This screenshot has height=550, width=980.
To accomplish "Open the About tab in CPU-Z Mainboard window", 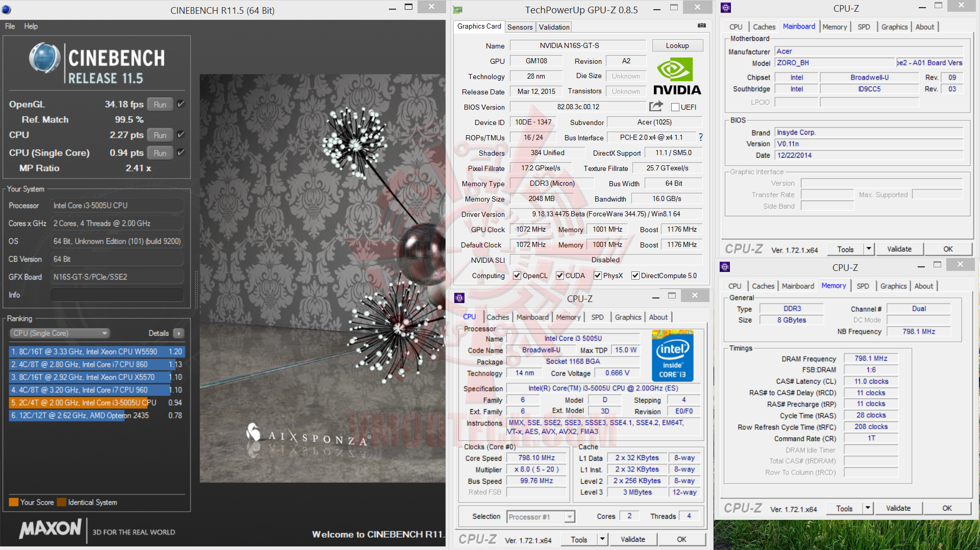I will pyautogui.click(x=925, y=27).
